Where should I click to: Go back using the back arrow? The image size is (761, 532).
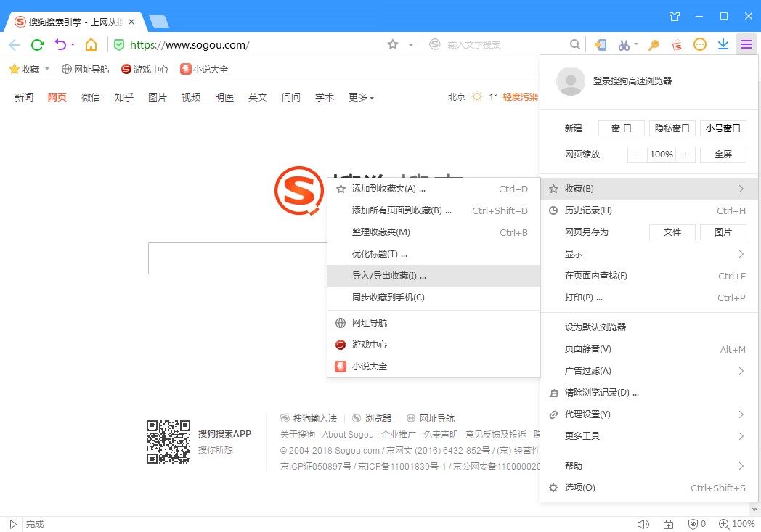pyautogui.click(x=15, y=45)
